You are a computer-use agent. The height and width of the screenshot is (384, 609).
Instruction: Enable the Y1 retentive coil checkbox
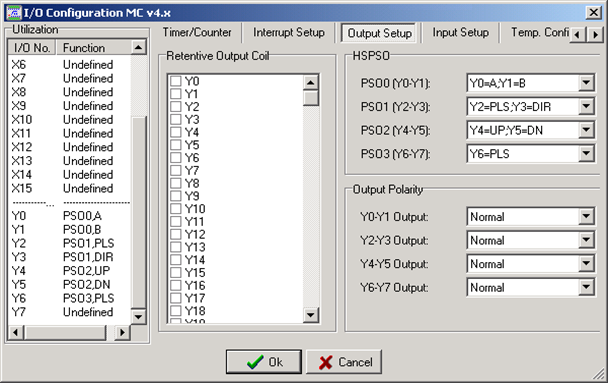point(176,94)
